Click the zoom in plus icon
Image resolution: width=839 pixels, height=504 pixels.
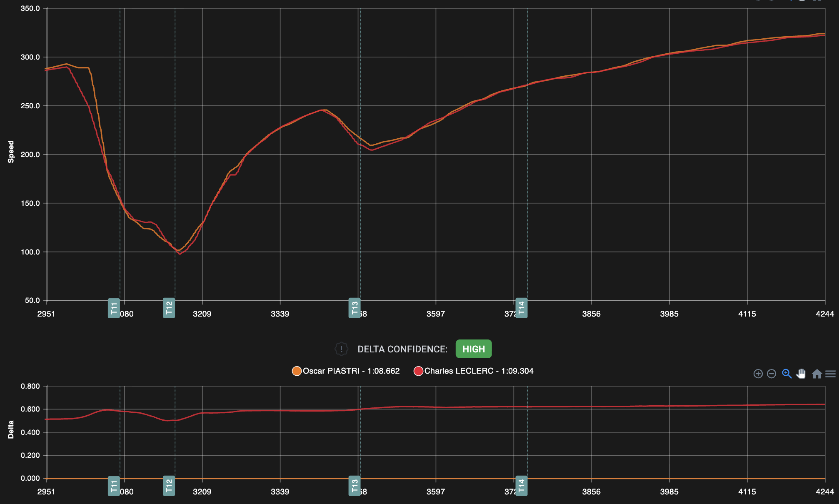(758, 374)
